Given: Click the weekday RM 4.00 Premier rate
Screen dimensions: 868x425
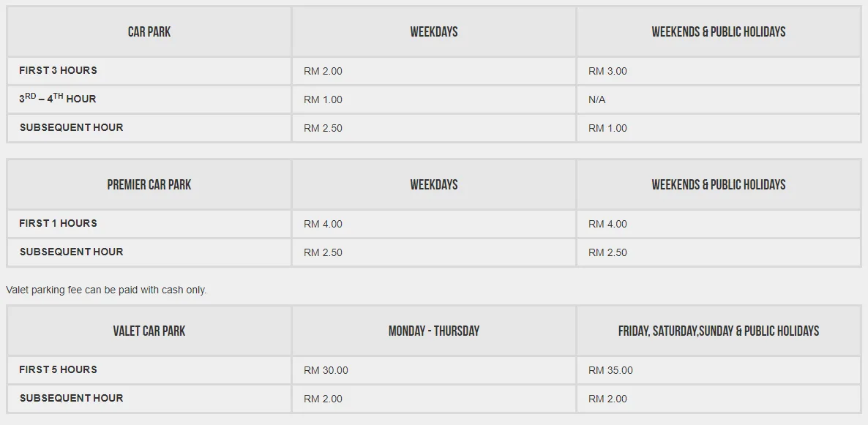Looking at the screenshot, I should (323, 224).
